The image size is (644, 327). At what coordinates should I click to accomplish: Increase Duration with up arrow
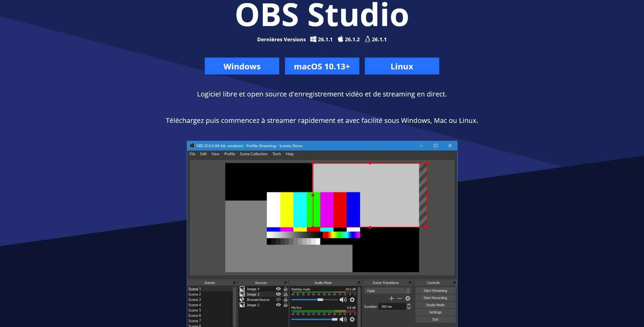(408, 305)
